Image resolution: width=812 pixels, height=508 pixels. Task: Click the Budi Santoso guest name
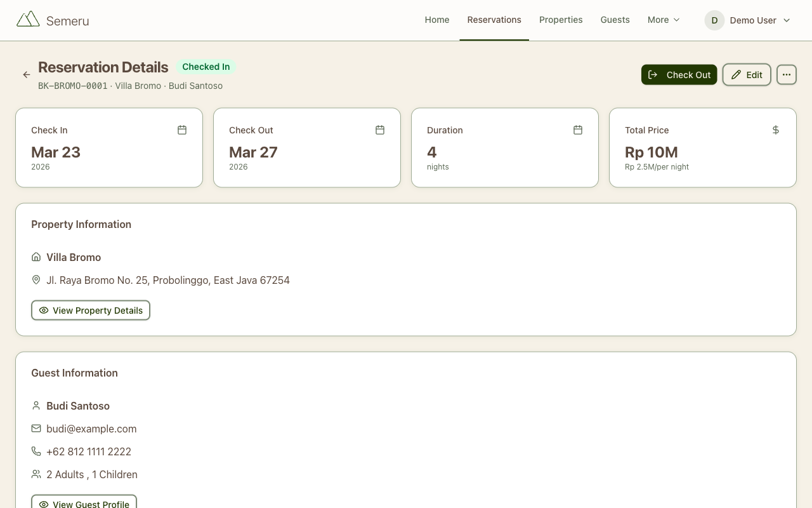click(78, 406)
